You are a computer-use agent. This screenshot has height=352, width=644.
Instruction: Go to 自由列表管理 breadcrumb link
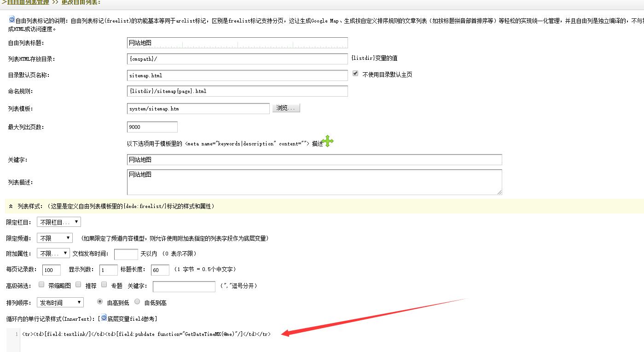(28, 2)
